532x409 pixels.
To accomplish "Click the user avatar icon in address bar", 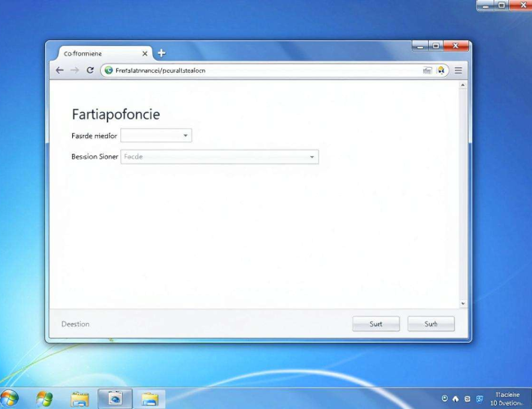I will 440,70.
